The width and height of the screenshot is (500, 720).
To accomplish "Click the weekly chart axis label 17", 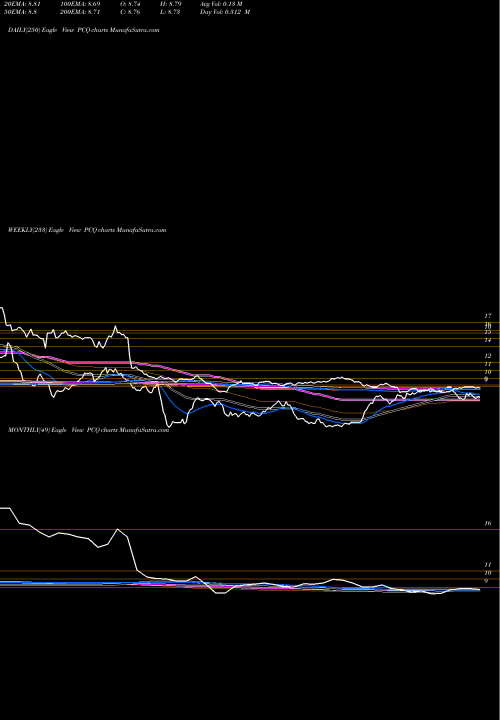I will click(488, 316).
